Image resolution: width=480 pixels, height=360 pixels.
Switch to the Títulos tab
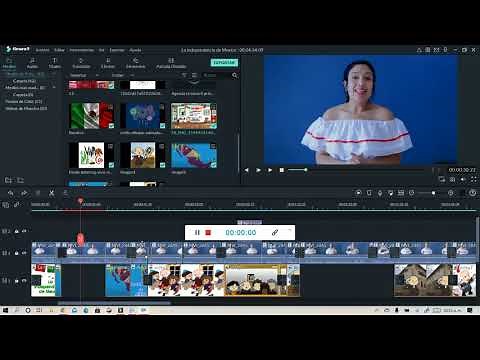click(x=54, y=63)
